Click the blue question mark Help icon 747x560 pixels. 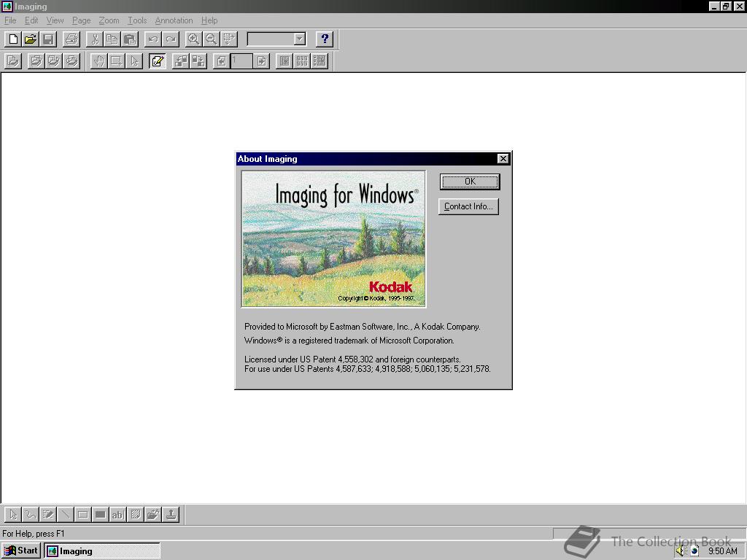click(325, 39)
